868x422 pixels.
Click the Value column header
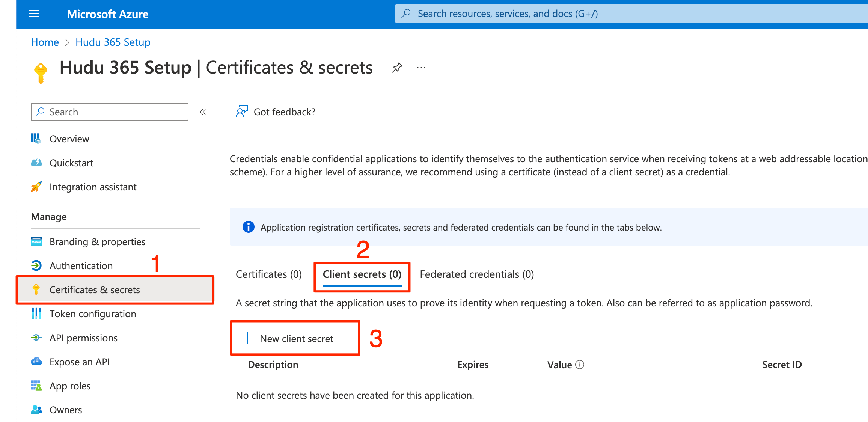click(x=559, y=365)
